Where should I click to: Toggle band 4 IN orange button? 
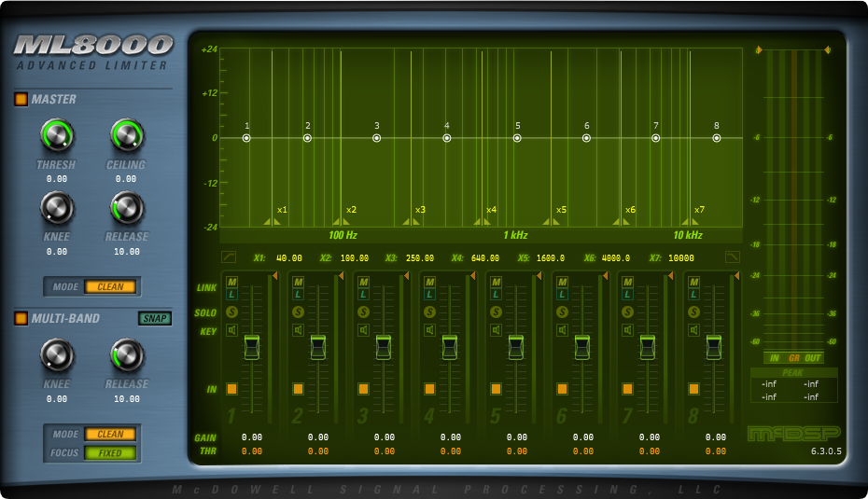coord(429,389)
